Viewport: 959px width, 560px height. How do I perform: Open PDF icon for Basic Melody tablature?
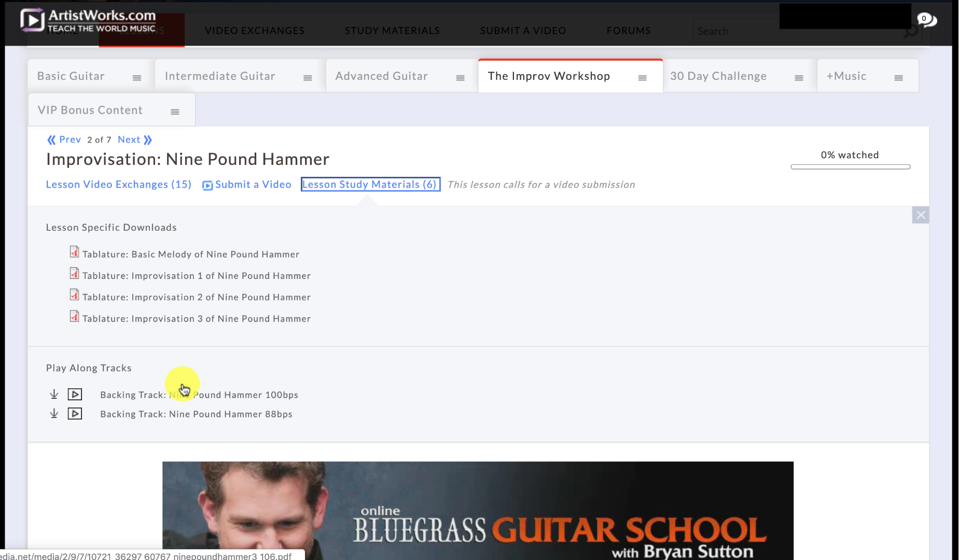tap(75, 252)
